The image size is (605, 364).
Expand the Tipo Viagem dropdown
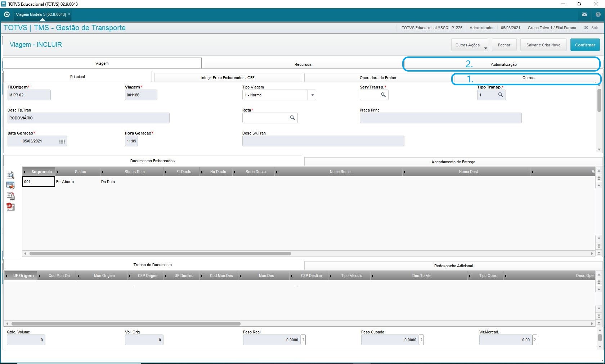click(312, 95)
